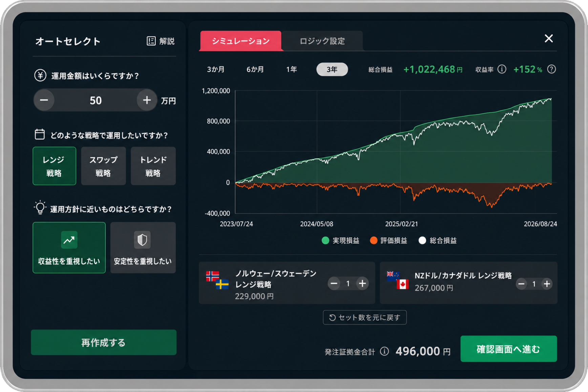Click セット数を元に戻す reset button
588x392 pixels.
(x=365, y=317)
